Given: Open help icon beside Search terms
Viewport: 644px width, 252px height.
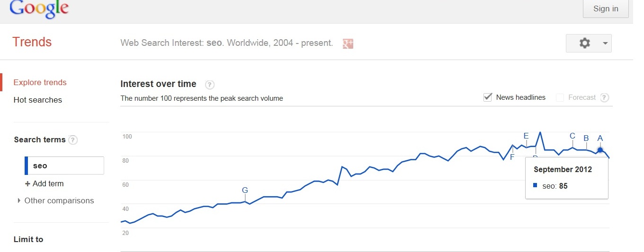Looking at the screenshot, I should (73, 140).
